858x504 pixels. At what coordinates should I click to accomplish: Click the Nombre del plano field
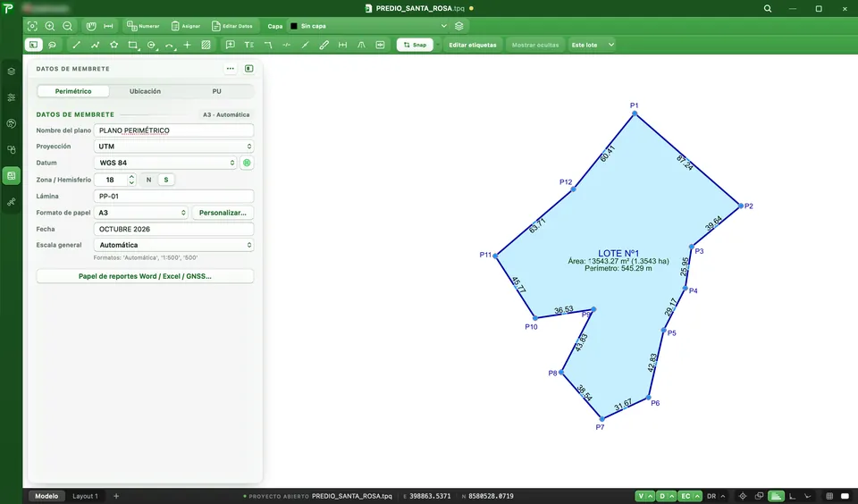(173, 130)
